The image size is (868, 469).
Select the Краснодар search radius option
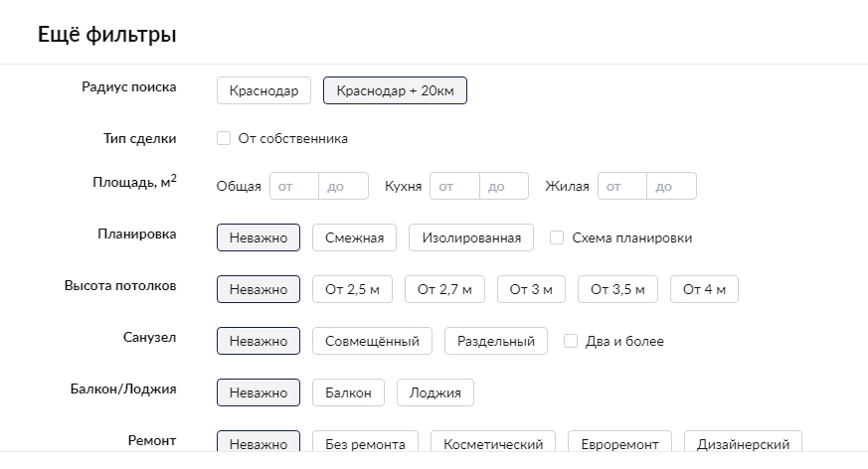pos(263,90)
